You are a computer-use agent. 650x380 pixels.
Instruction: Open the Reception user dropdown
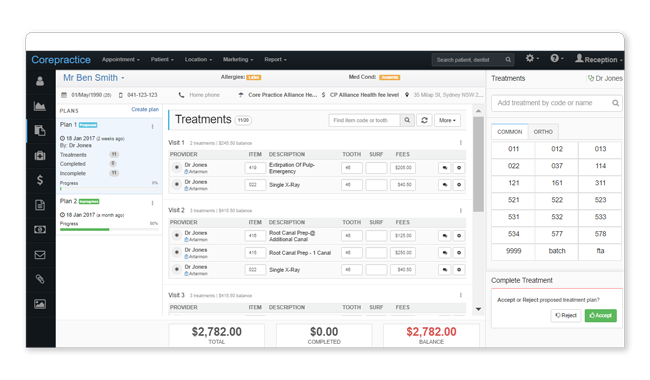click(599, 59)
